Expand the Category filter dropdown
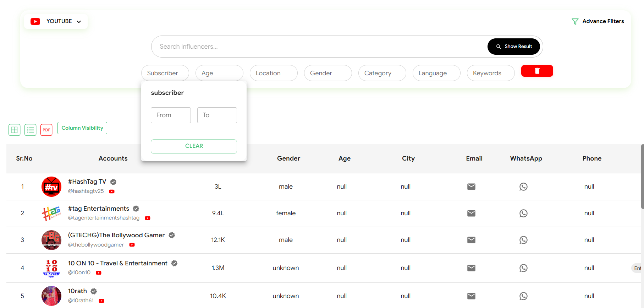The image size is (644, 308). pyautogui.click(x=382, y=73)
